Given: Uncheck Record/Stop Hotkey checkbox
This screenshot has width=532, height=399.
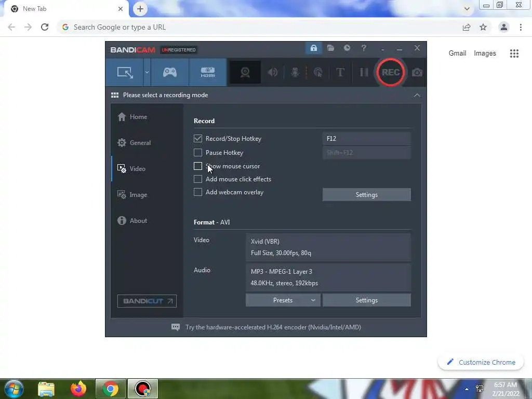Looking at the screenshot, I should point(198,138).
